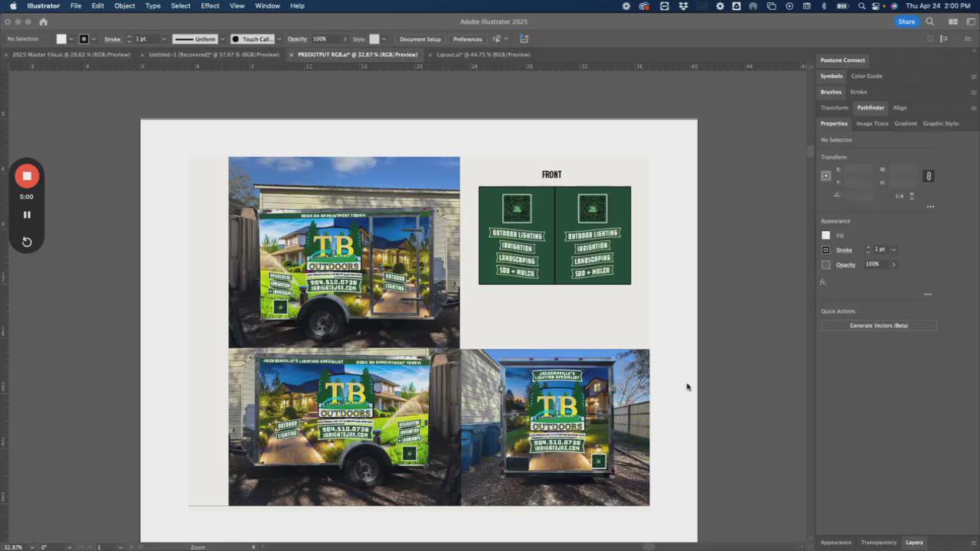Open the Object menu
The image size is (980, 551).
pyautogui.click(x=125, y=6)
